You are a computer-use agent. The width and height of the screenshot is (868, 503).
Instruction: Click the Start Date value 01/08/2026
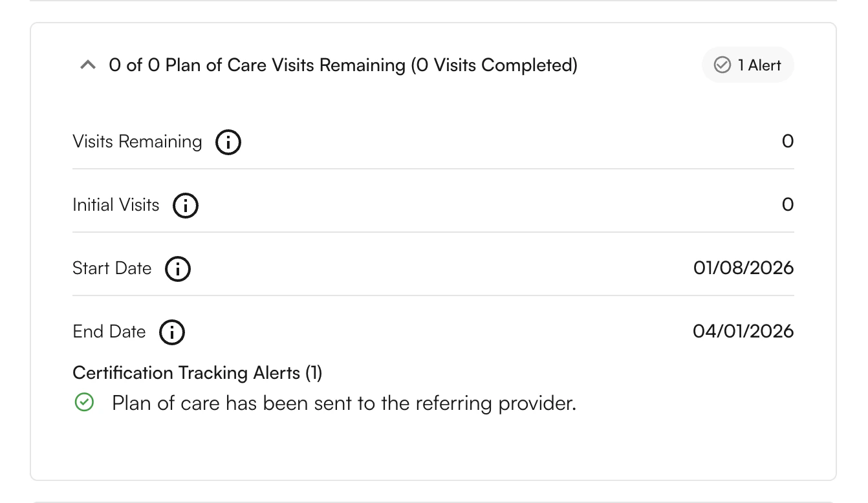[x=745, y=268]
